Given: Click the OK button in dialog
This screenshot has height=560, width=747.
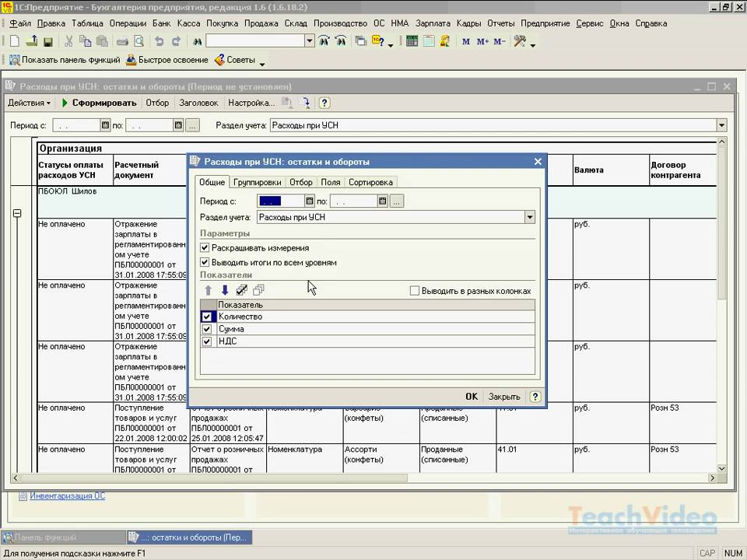Looking at the screenshot, I should [472, 397].
